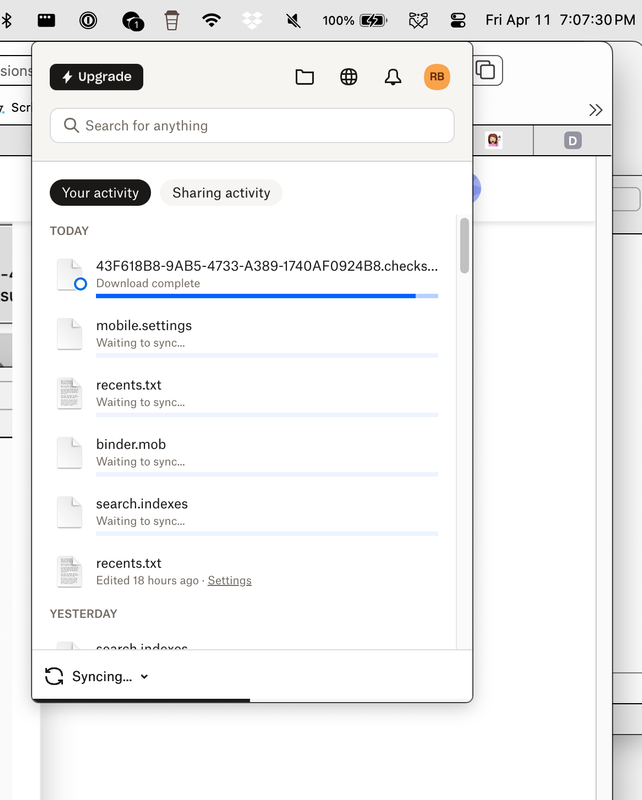Image resolution: width=642 pixels, height=800 pixels.
Task: Click the Upgrade button
Action: coord(96,77)
